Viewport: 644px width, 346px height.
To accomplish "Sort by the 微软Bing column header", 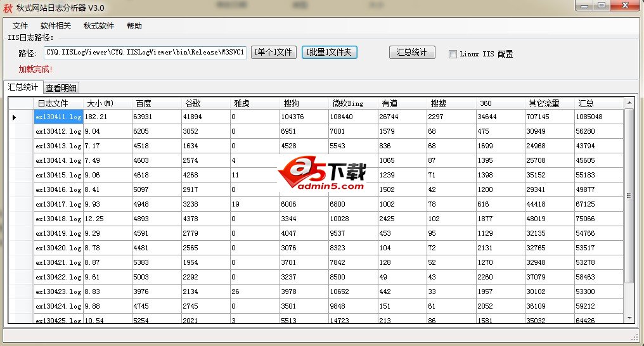I will (x=353, y=103).
